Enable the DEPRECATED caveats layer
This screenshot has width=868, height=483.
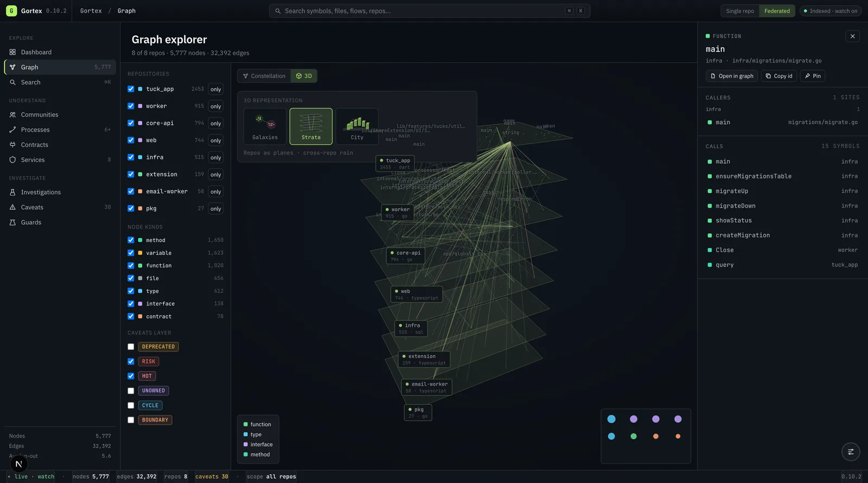[x=131, y=347]
